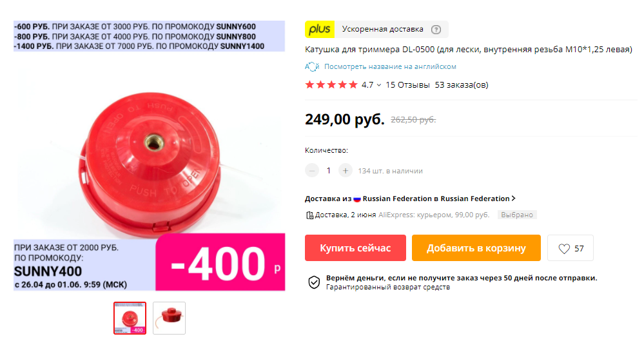This screenshot has height=341, width=644.
Task: Select the second product thumbnail
Action: coord(169,318)
